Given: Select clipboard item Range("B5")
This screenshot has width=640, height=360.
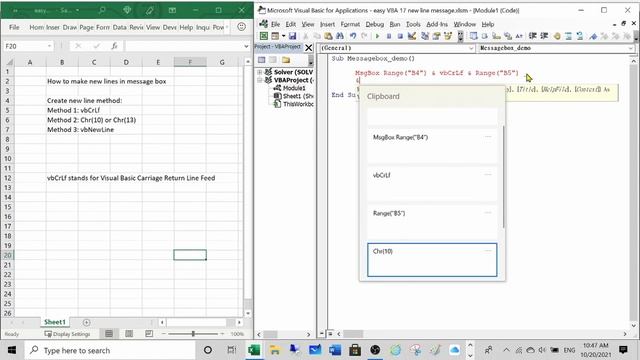Looking at the screenshot, I should tap(432, 222).
